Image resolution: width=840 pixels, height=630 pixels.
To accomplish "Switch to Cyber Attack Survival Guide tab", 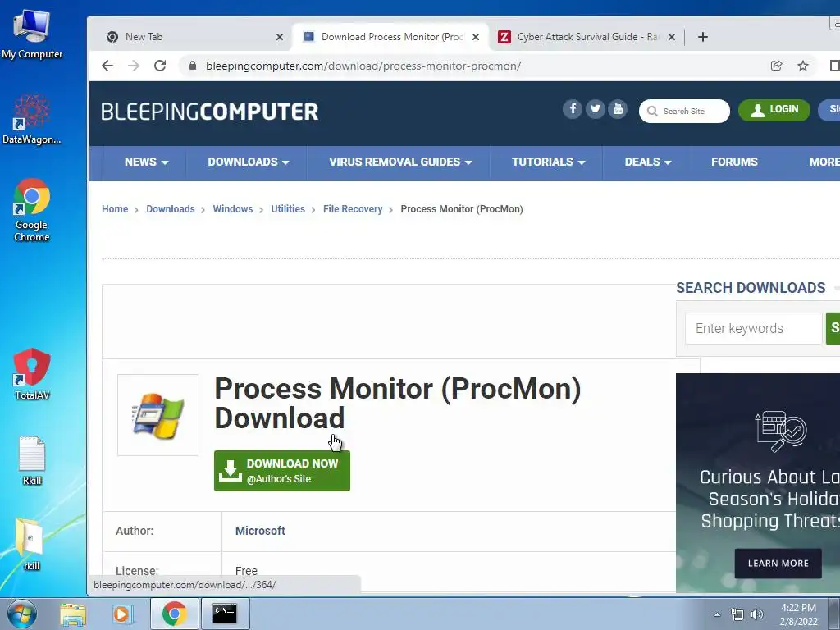I will pyautogui.click(x=587, y=37).
